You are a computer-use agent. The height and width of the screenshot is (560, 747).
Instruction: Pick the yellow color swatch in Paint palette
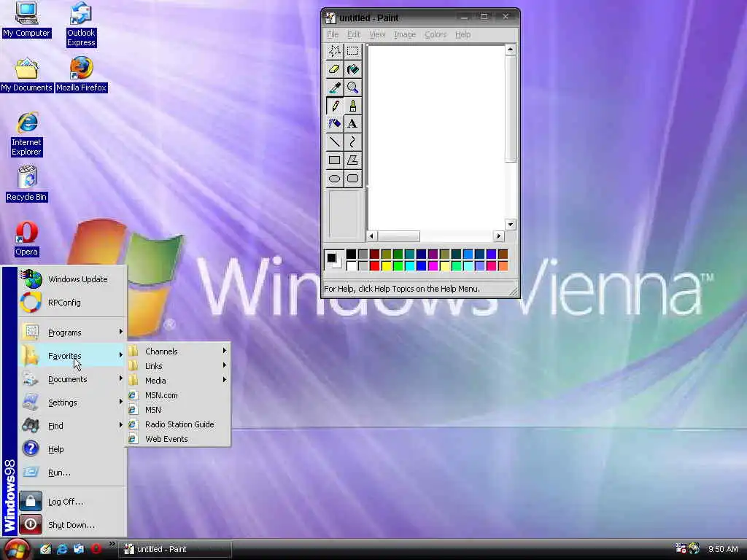(387, 265)
